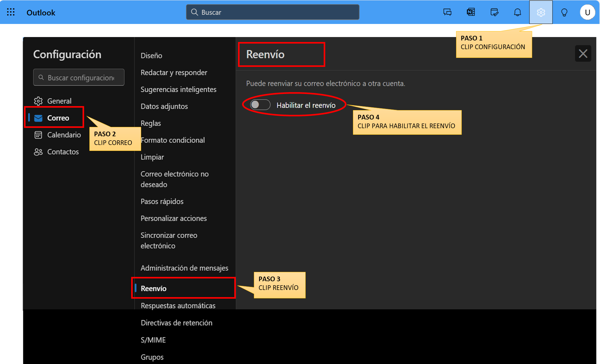
Task: Open the notifications bell
Action: pos(517,12)
